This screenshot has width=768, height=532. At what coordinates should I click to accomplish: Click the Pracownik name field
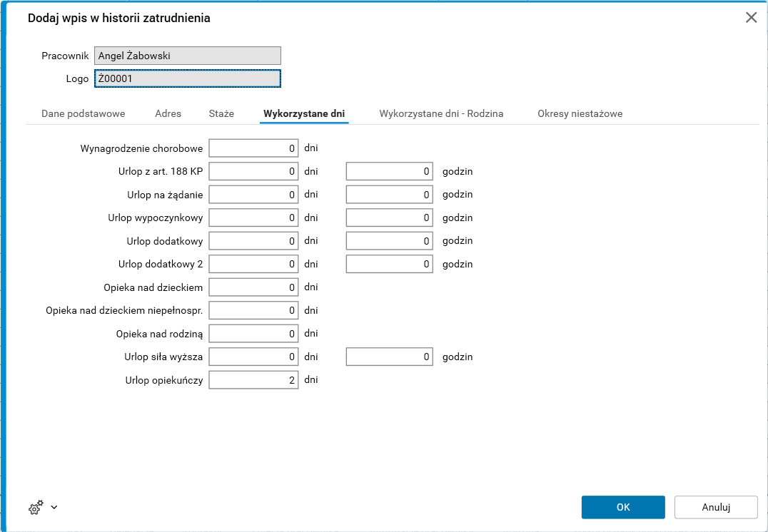(188, 56)
